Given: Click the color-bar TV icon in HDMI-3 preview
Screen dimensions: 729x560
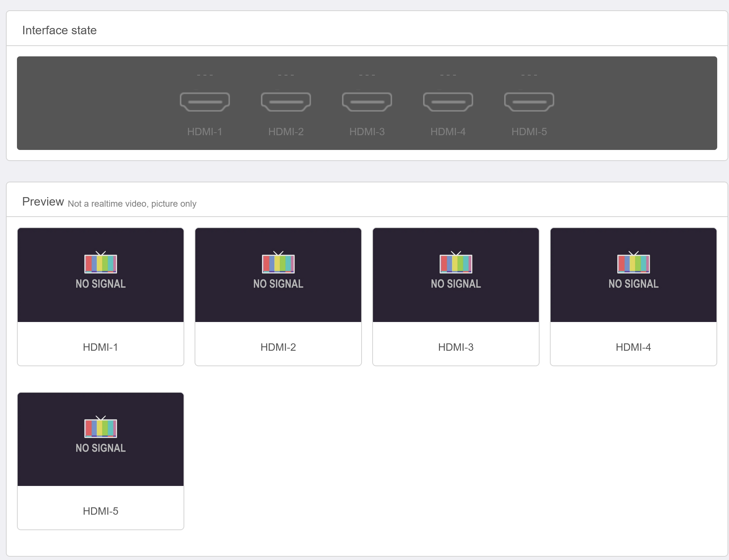Looking at the screenshot, I should (456, 263).
